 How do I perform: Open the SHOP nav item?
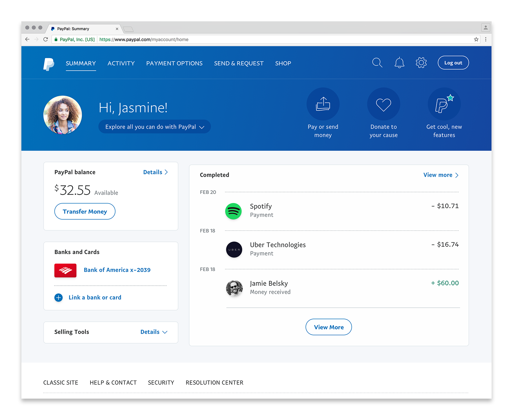283,63
